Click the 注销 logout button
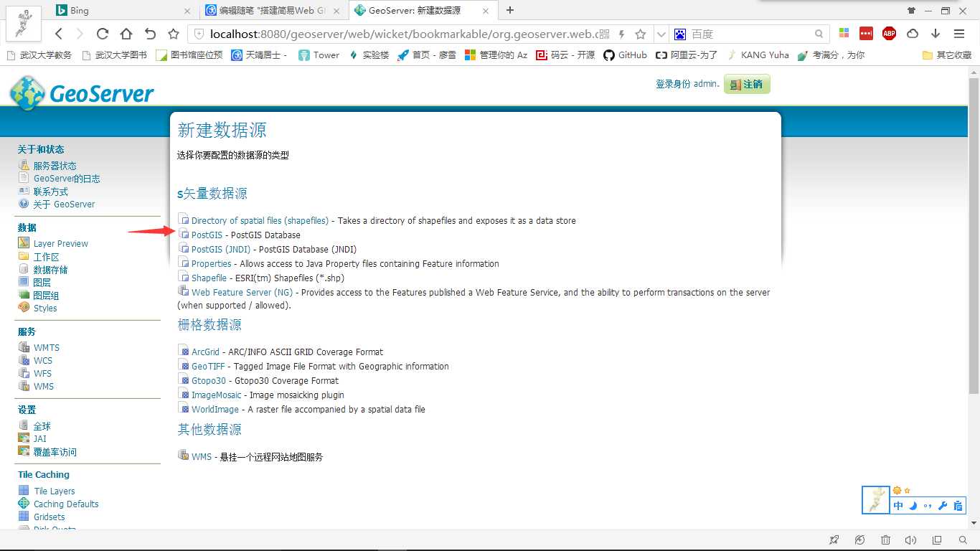 [x=747, y=85]
